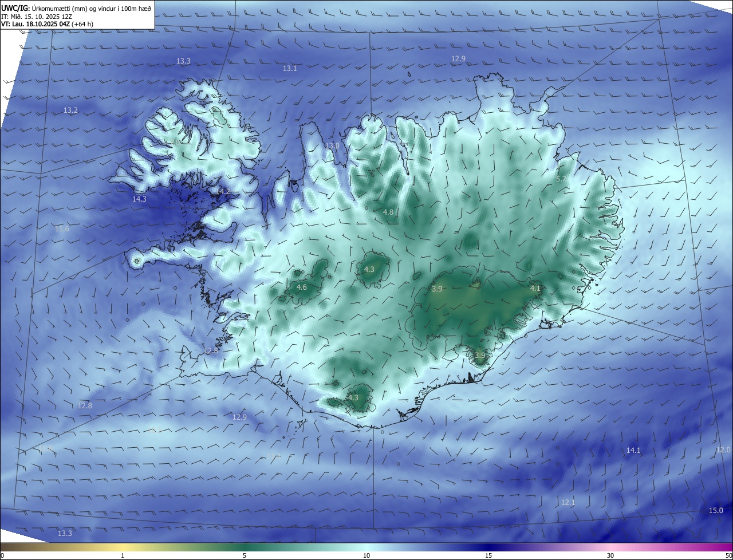Click the 13.1 value label over northern sea
This screenshot has height=560, width=733.
[x=290, y=69]
